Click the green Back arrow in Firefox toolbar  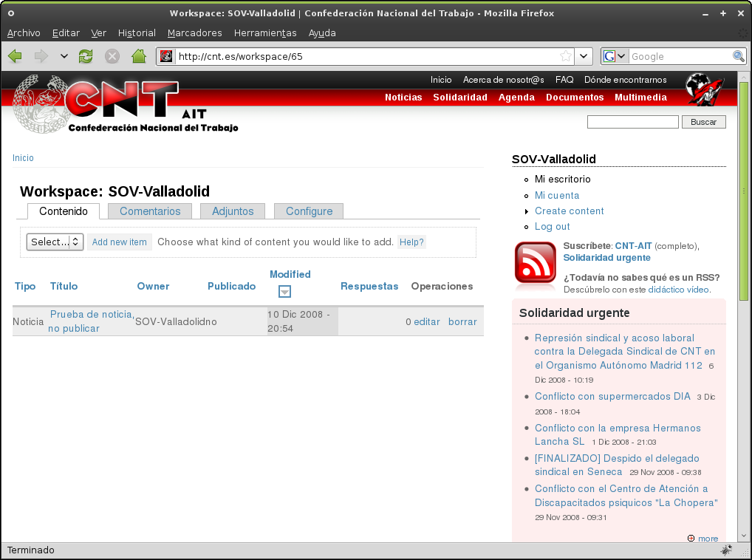click(x=16, y=56)
